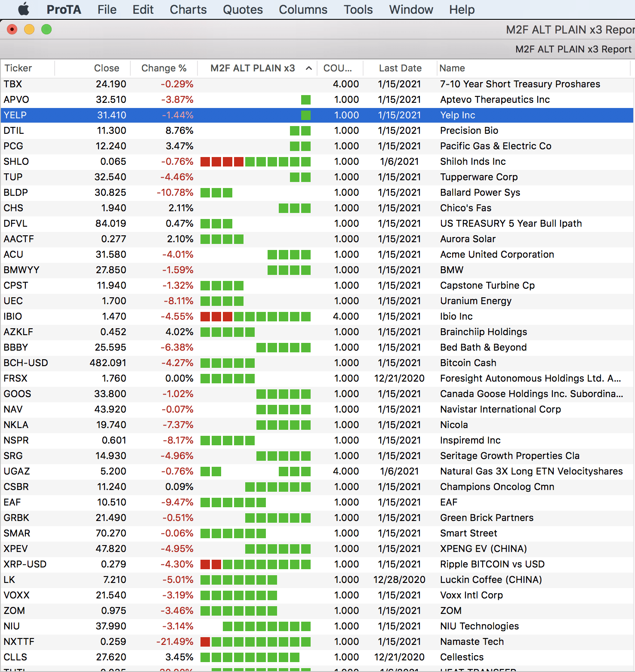Viewport: 635px width, 672px height.
Task: Toggle sort direction arrow on M2F column
Action: click(308, 68)
